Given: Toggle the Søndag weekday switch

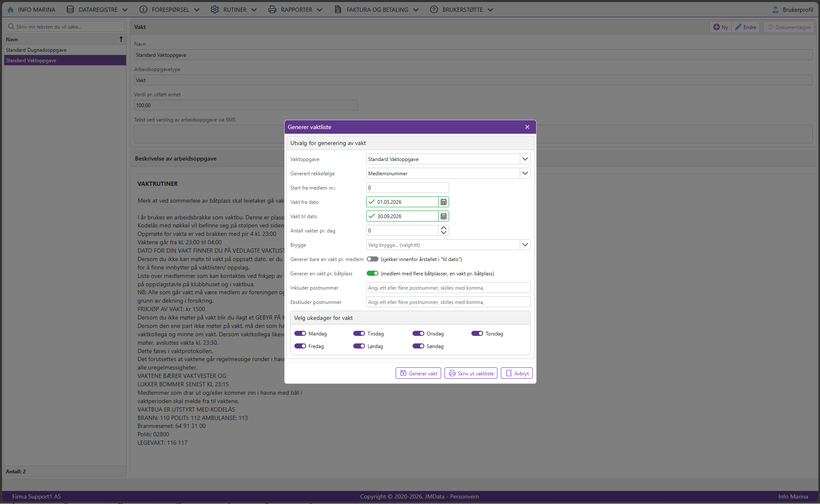Looking at the screenshot, I should pyautogui.click(x=418, y=346).
